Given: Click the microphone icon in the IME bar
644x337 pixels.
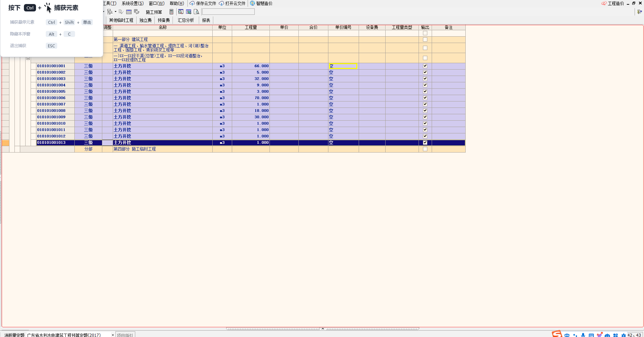Looking at the screenshot, I should [583, 335].
